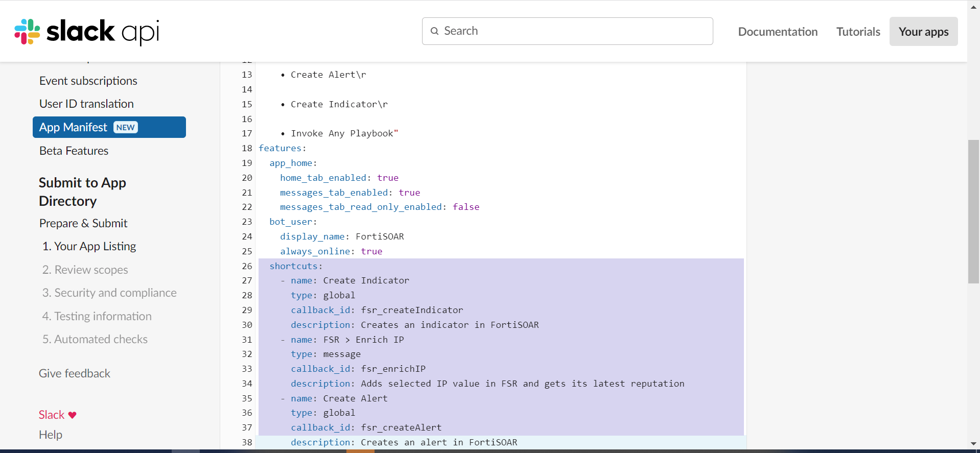This screenshot has width=980, height=453.
Task: Click the NEW badge on App Manifest
Action: 126,128
